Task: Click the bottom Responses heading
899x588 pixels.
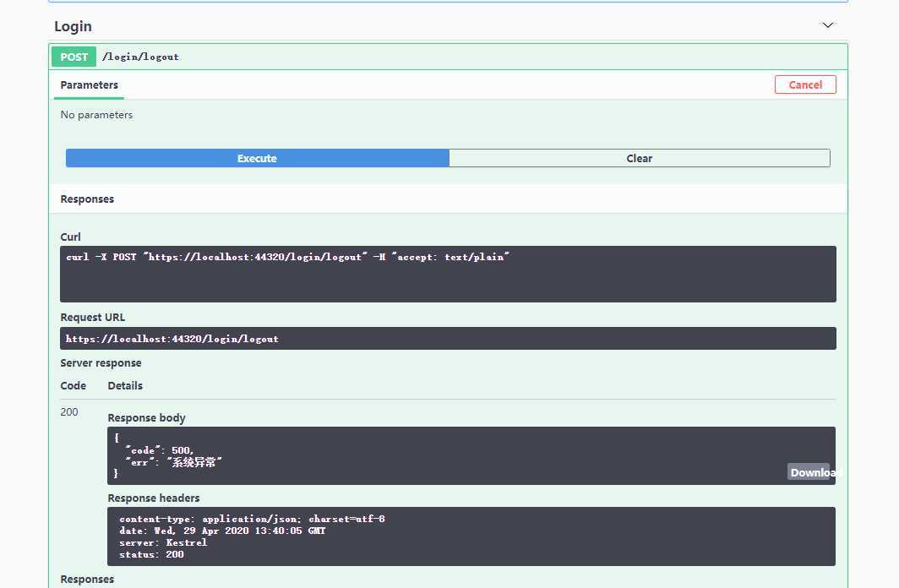Action: pos(87,580)
